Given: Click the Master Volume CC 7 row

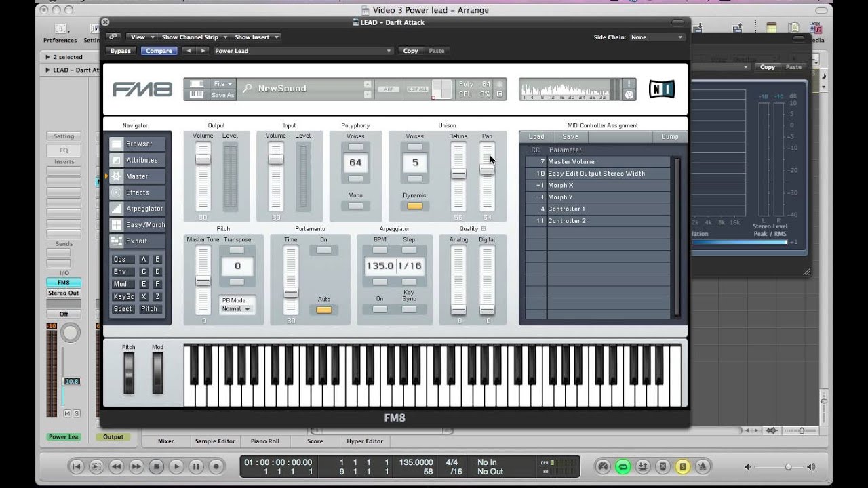Looking at the screenshot, I should 597,162.
